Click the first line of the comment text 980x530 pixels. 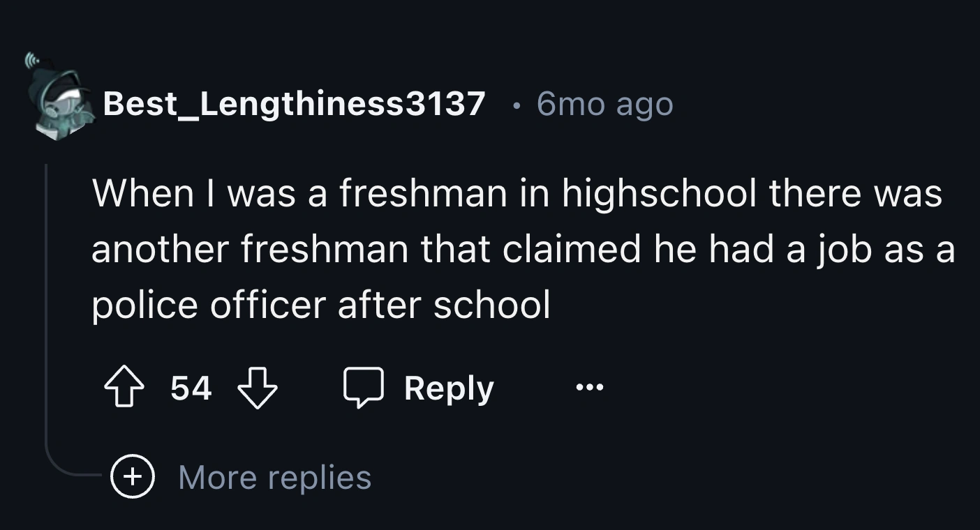(x=517, y=193)
